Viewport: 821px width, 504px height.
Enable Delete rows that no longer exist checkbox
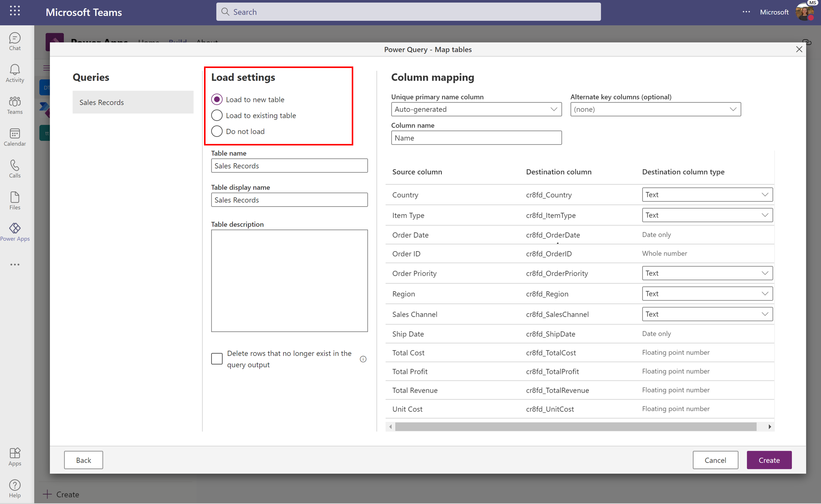pyautogui.click(x=216, y=359)
